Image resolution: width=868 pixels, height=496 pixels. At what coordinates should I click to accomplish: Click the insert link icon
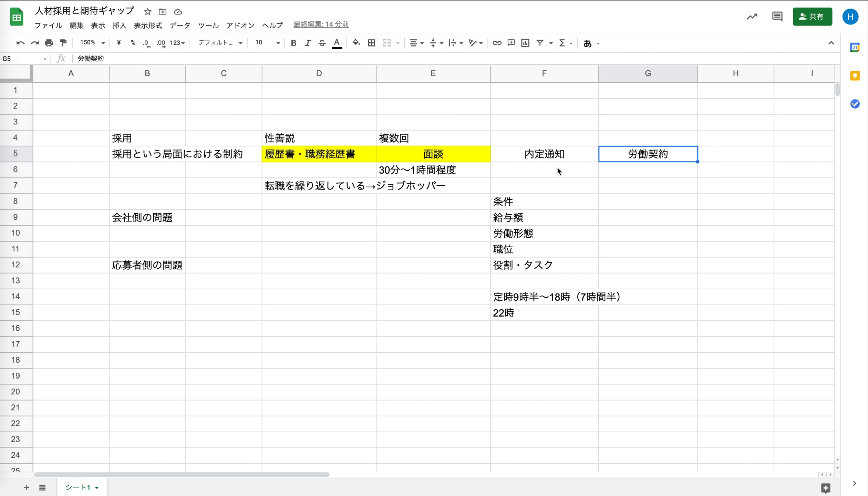(x=496, y=43)
